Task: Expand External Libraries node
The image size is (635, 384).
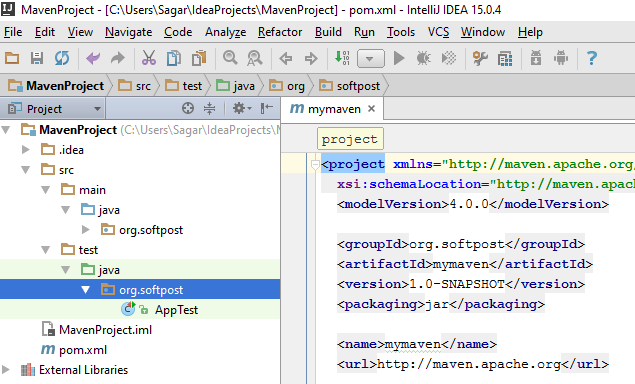Action: pos(6,369)
